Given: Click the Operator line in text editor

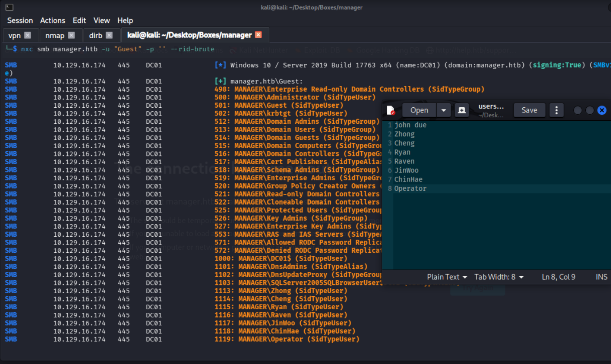Looking at the screenshot, I should [410, 189].
